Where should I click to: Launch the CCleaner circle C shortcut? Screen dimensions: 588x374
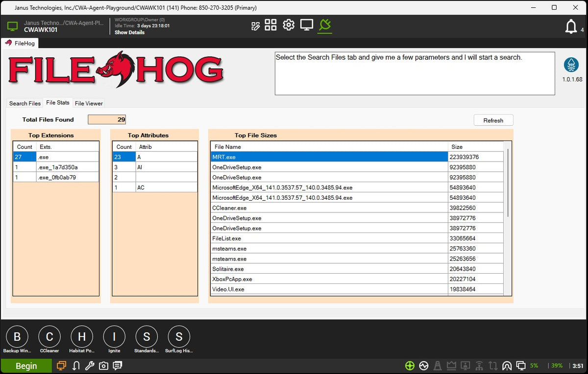point(49,337)
